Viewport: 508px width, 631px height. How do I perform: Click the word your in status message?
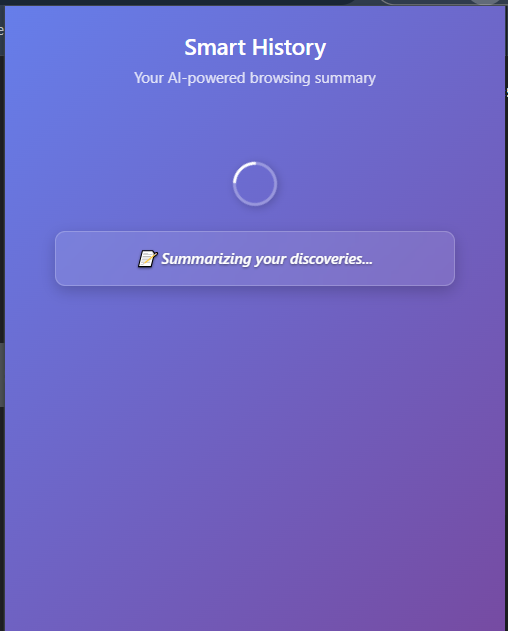(271, 260)
